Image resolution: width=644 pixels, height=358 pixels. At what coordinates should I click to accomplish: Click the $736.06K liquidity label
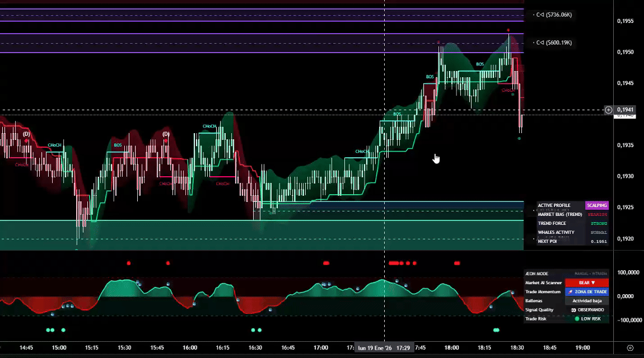pos(553,15)
